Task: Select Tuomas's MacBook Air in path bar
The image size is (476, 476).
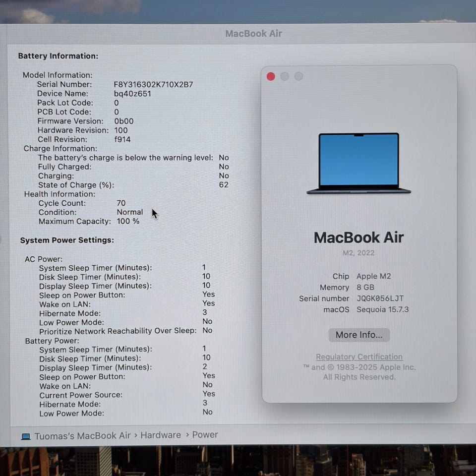Action: coord(83,436)
